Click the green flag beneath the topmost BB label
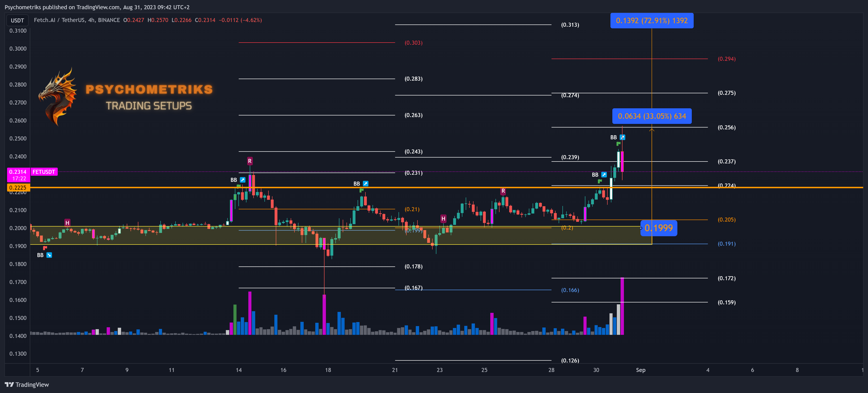The width and height of the screenshot is (868, 393). (618, 144)
